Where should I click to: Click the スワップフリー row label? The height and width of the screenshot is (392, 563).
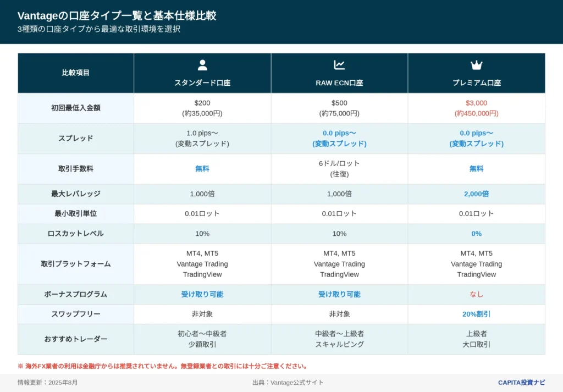(x=76, y=314)
